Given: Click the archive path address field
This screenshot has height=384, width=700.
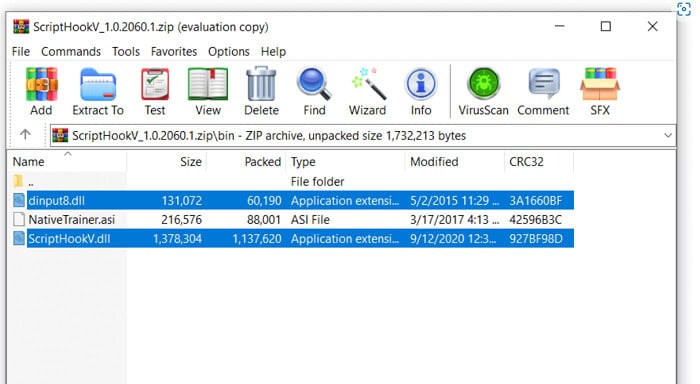Looking at the screenshot, I should (362, 135).
